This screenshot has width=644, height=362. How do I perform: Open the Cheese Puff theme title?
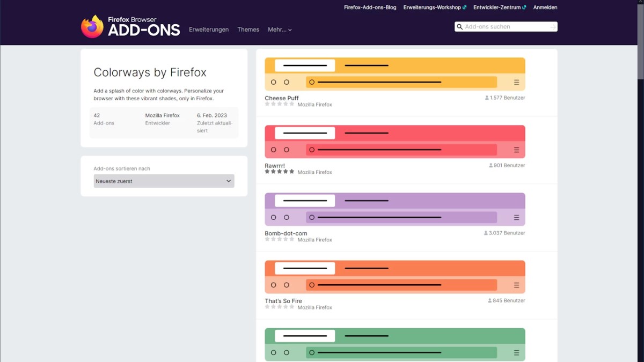(x=282, y=98)
